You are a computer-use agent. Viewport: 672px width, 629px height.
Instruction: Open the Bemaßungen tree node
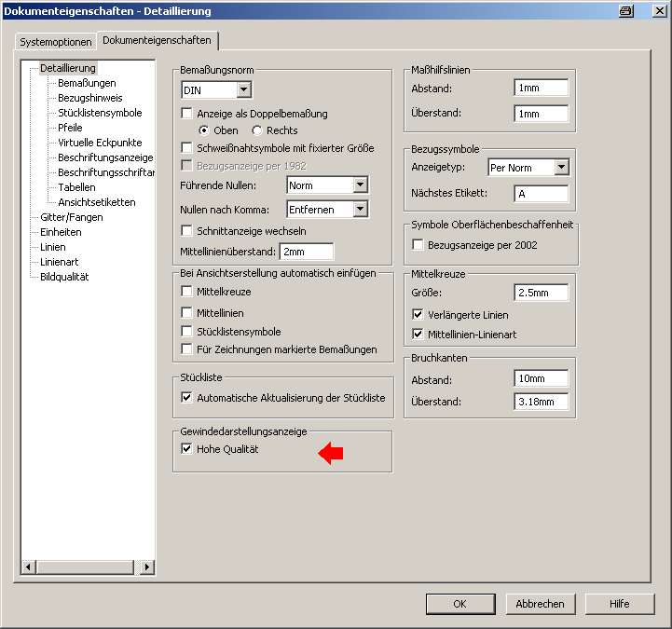87,83
